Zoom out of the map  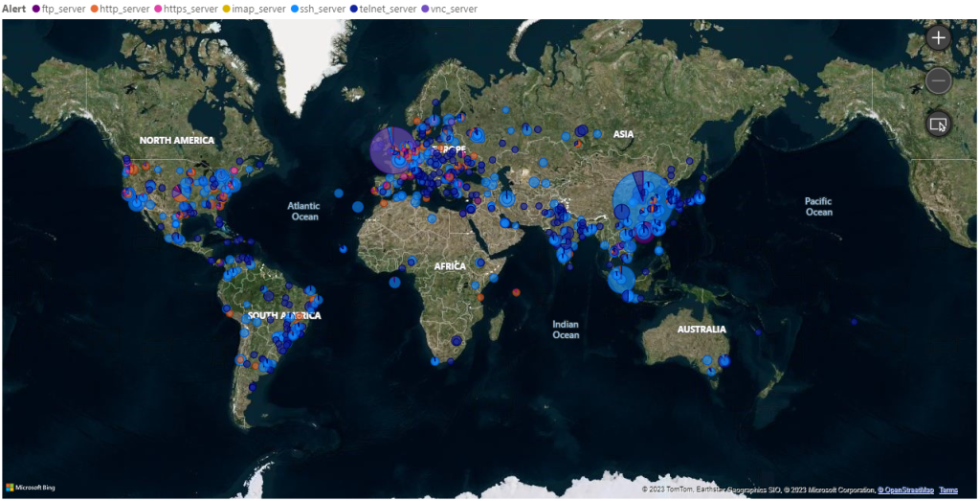(x=938, y=81)
